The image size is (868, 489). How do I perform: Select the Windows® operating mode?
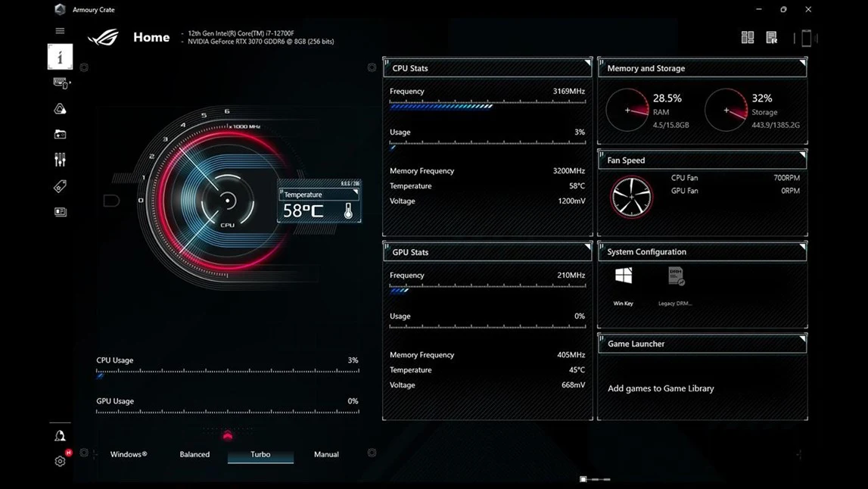point(129,454)
